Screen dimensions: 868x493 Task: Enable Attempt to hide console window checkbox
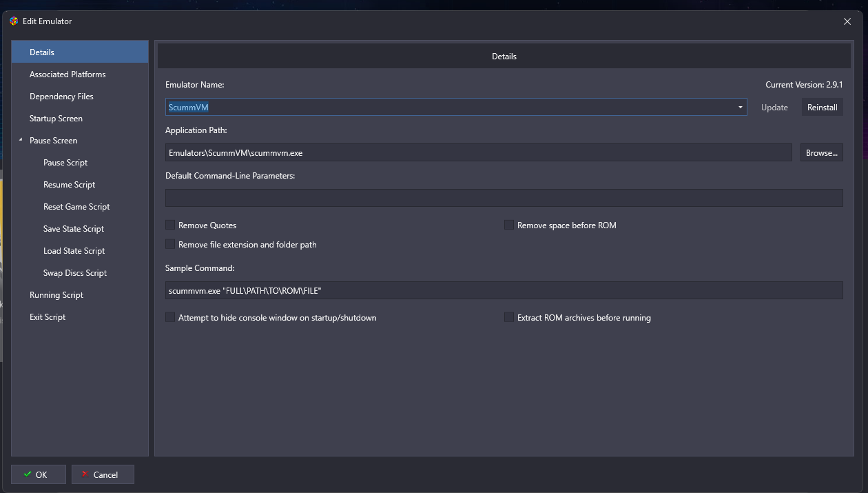click(x=170, y=317)
